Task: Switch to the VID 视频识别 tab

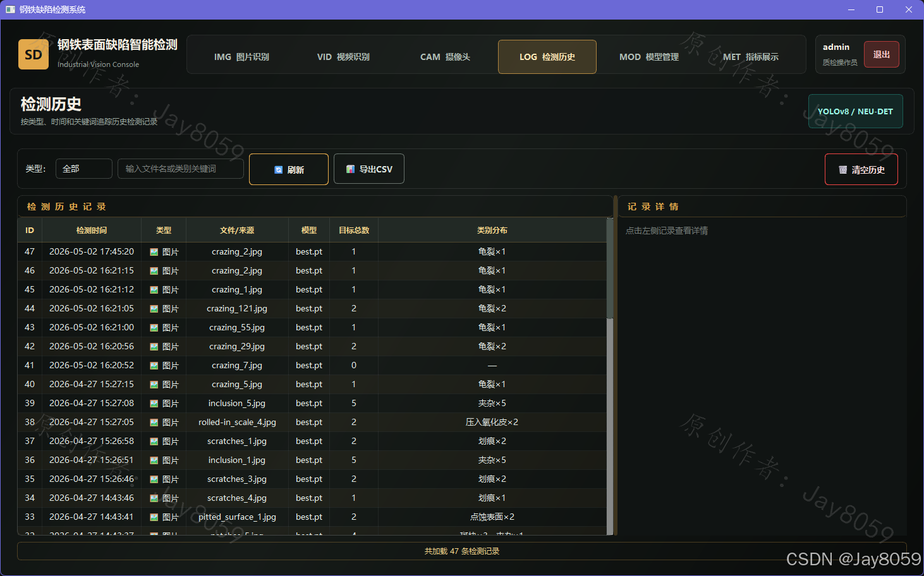Action: [343, 57]
